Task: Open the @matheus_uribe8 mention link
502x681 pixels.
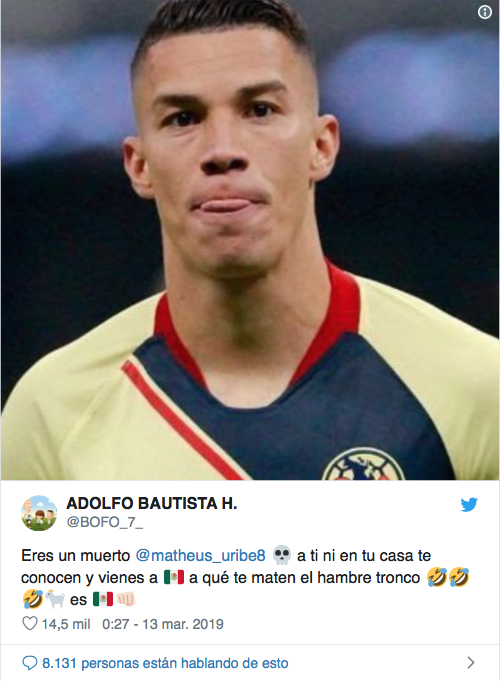Action: click(200, 555)
